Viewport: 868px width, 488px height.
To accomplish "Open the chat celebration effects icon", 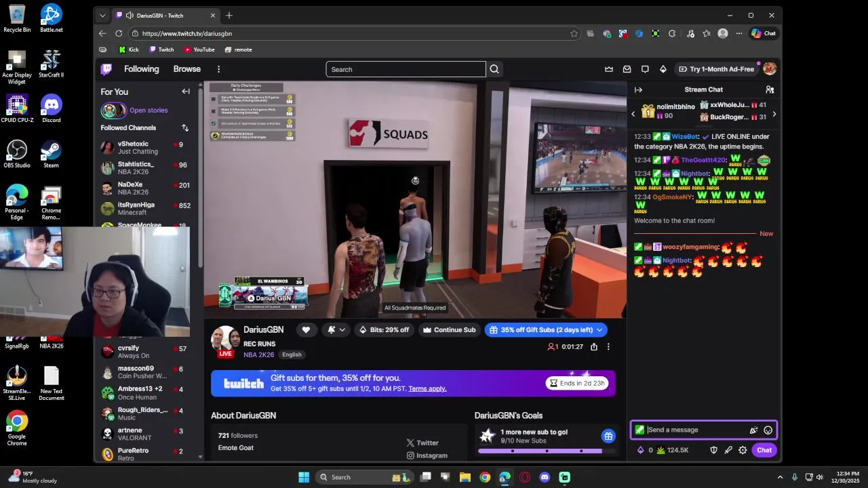I will [753, 430].
